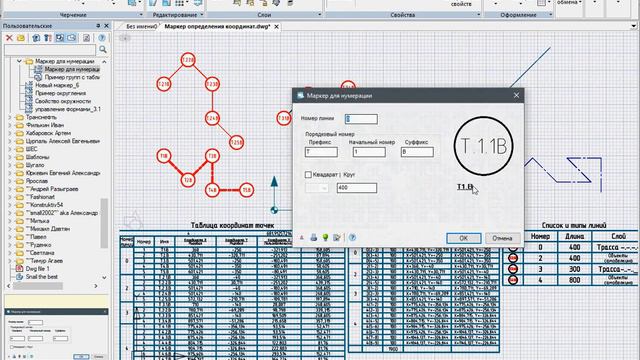Click the Отмена button
Screen dimensions: 640x360
[x=502, y=238]
